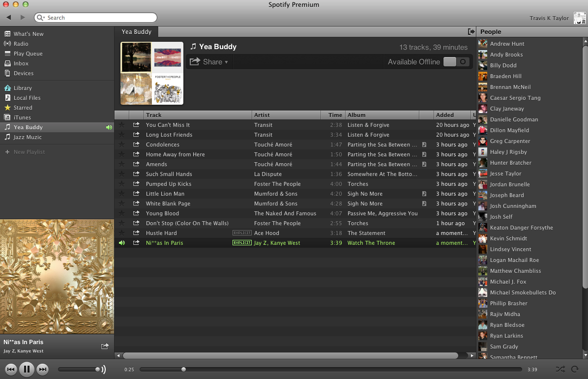
Task: Share the track Home Away from Here
Action: [136, 154]
